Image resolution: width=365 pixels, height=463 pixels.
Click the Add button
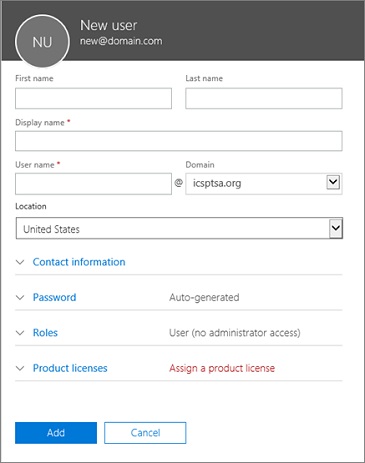tap(56, 433)
